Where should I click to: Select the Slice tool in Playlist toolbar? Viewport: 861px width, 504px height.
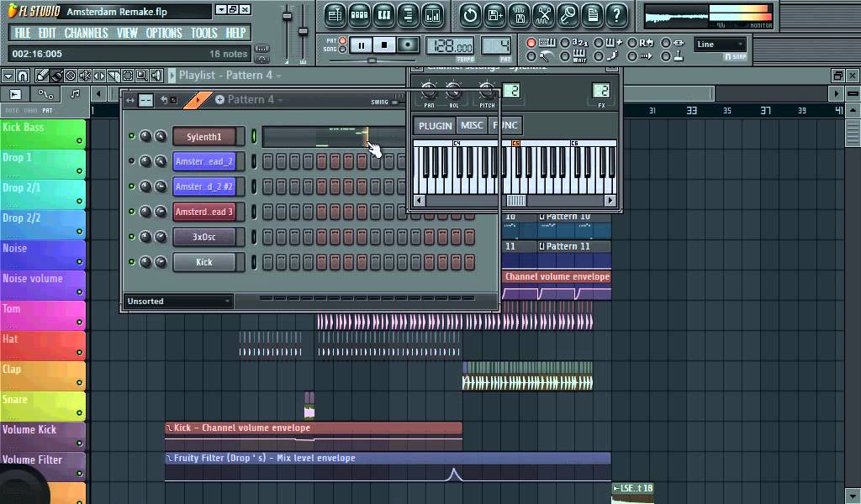click(x=114, y=75)
